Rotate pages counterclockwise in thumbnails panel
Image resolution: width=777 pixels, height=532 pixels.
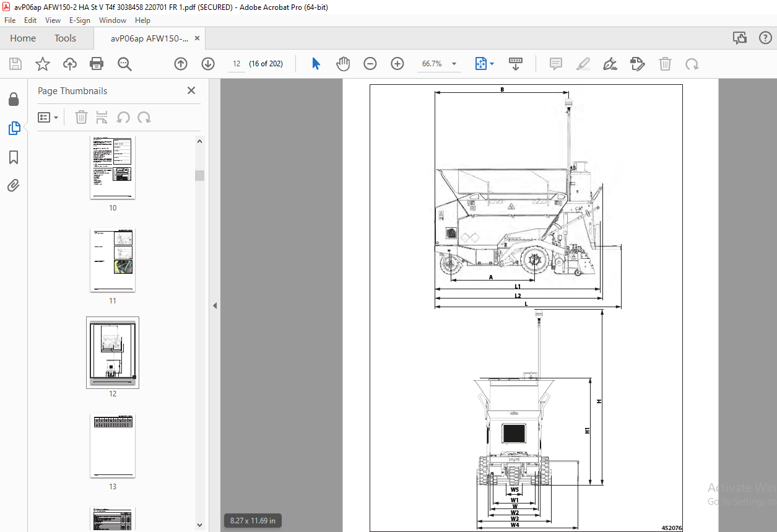pyautogui.click(x=123, y=117)
